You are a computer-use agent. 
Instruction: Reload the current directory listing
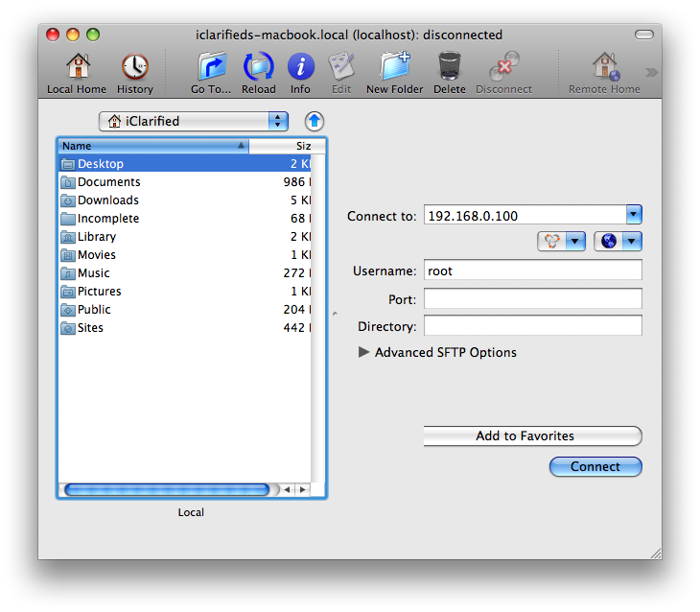259,67
